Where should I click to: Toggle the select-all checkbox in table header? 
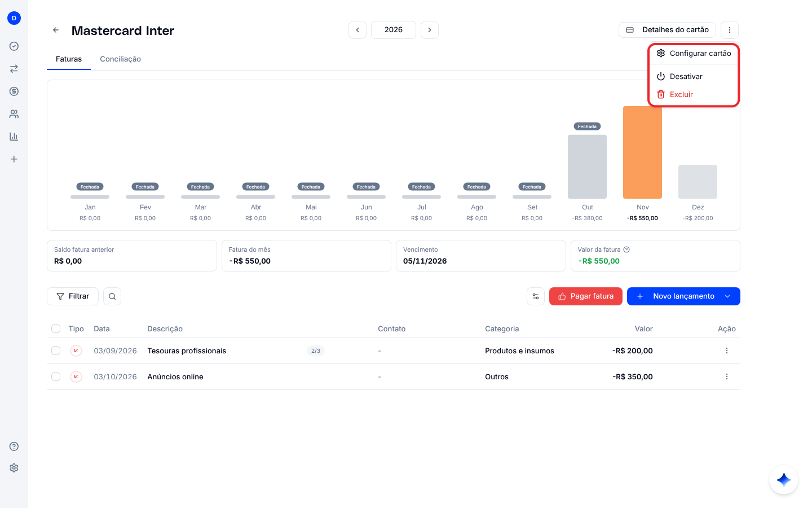[x=56, y=329]
